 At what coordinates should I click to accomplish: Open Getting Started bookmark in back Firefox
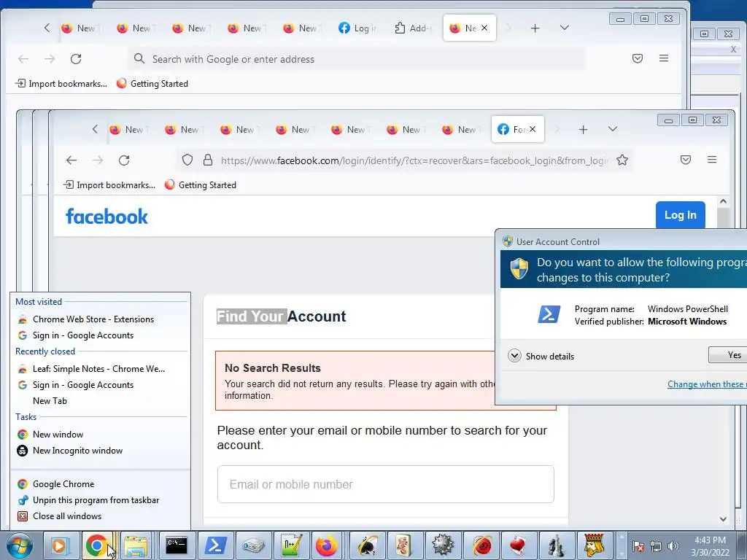tap(152, 83)
